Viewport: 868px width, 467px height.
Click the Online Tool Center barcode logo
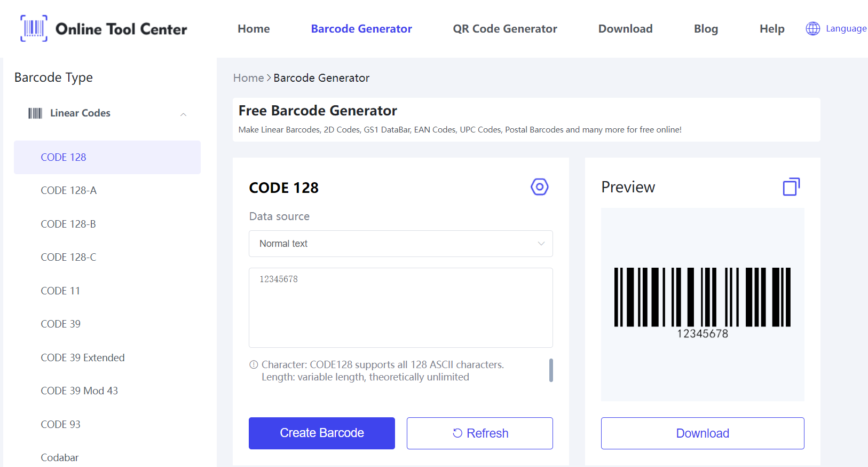point(34,28)
